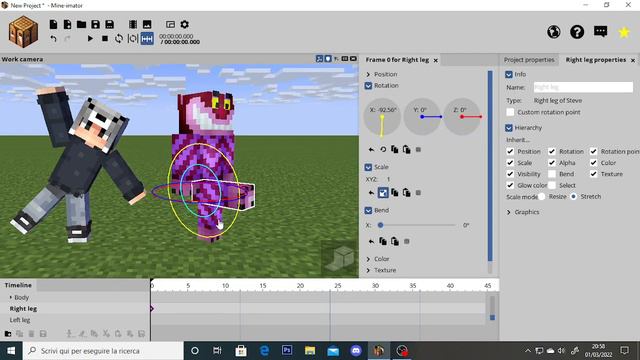Click the yellow star icon
The width and height of the screenshot is (640, 360).
(624, 32)
